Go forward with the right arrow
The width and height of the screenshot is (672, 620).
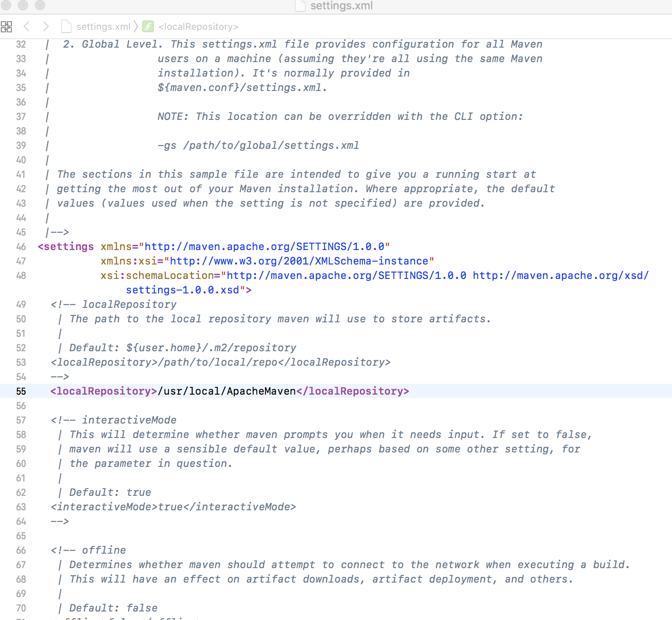coord(46,26)
